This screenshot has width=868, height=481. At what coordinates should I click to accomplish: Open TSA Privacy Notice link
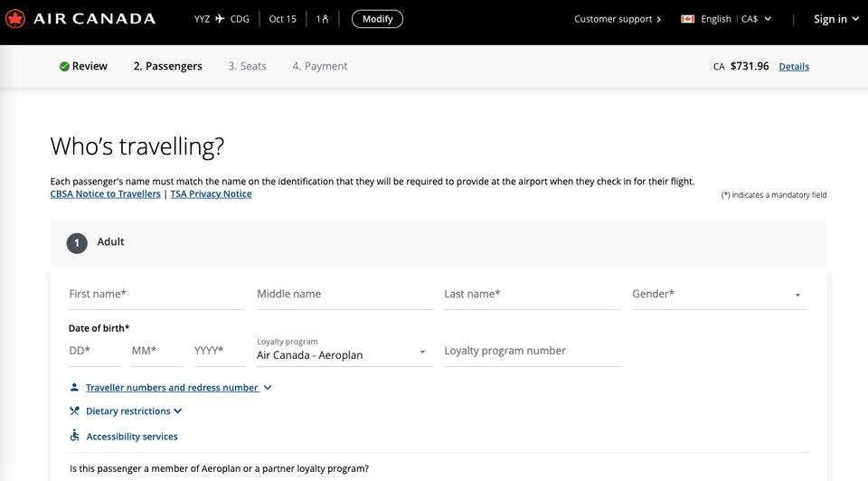tap(211, 193)
